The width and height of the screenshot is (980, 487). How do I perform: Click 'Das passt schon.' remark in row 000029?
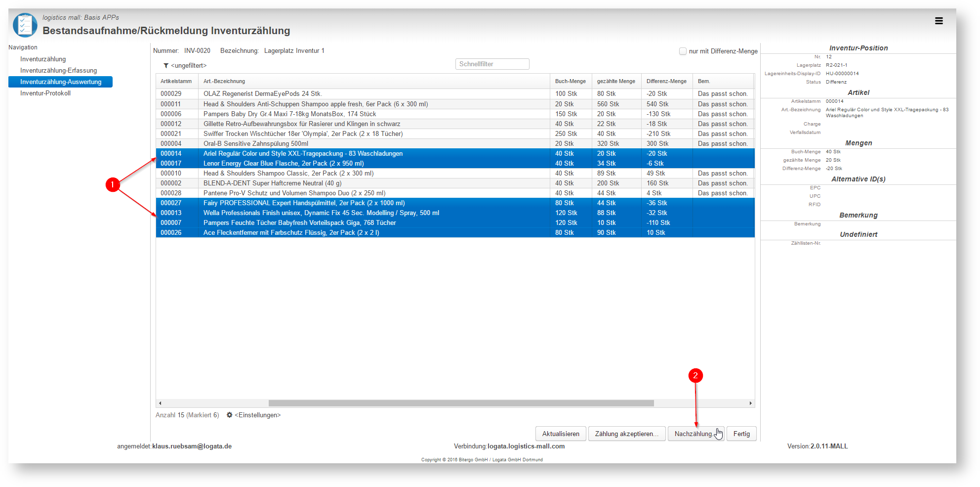(x=723, y=93)
